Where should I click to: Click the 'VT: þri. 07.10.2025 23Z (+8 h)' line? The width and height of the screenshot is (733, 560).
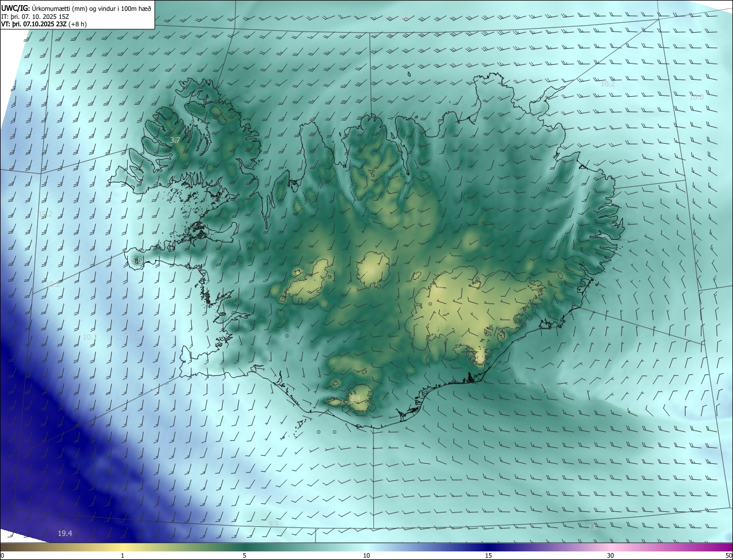pyautogui.click(x=44, y=24)
